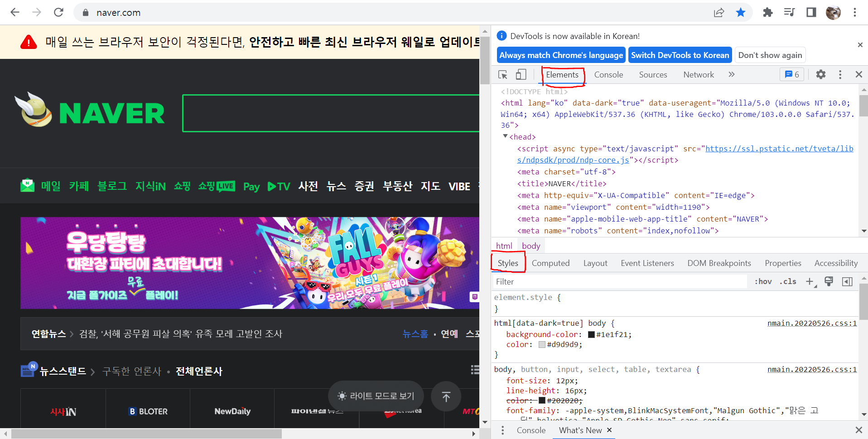
Task: Open Chrome three-dot menu
Action: (855, 12)
